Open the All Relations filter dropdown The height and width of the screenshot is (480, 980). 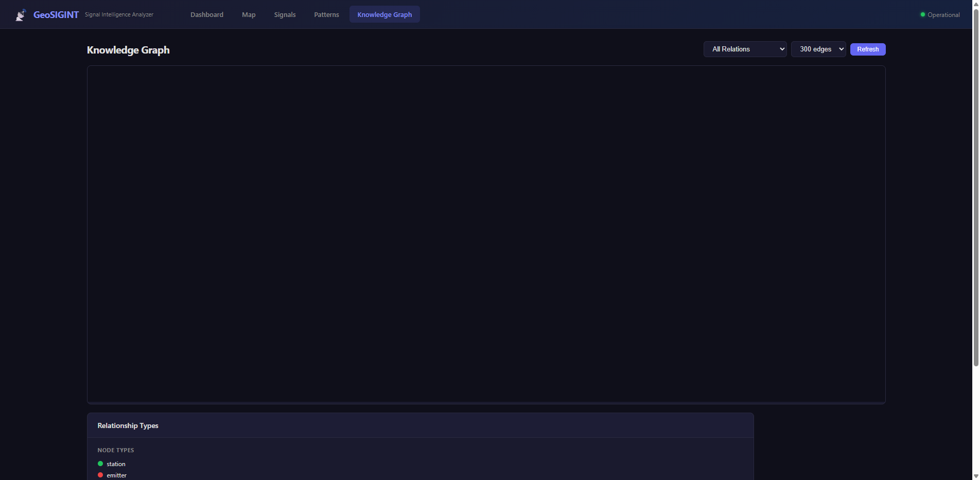(744, 49)
